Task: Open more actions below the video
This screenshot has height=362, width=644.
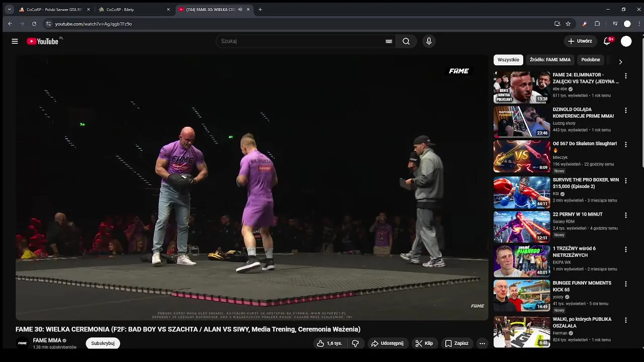Action: [482, 343]
